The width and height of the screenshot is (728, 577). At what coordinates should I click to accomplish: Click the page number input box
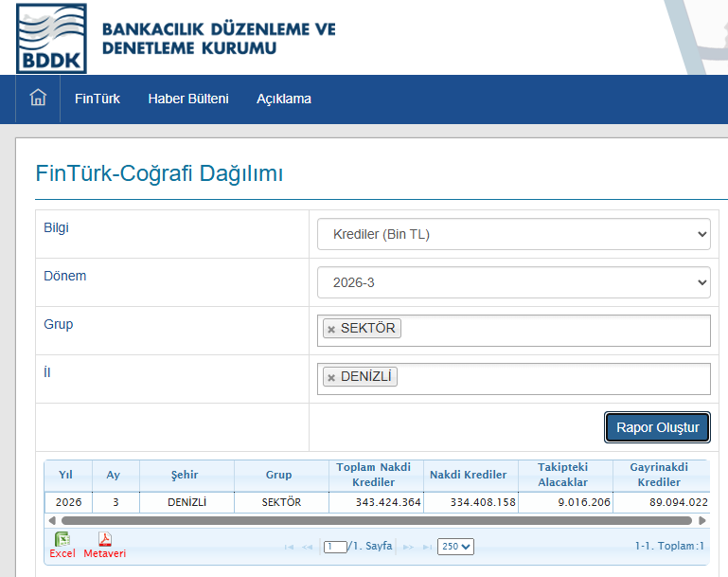coord(335,547)
